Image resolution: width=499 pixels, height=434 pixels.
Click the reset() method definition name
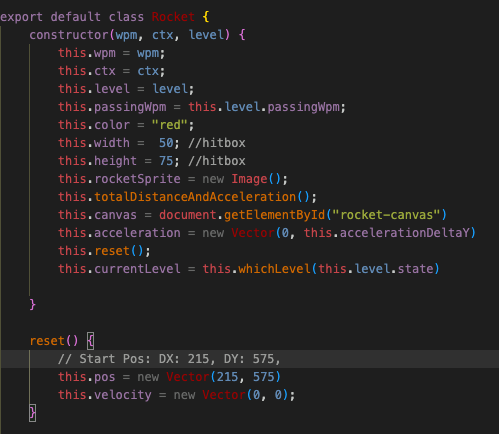[x=47, y=341]
